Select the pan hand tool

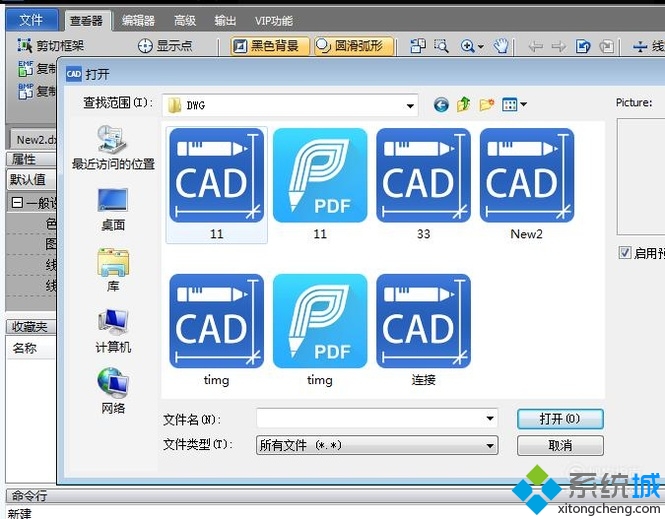pos(501,46)
